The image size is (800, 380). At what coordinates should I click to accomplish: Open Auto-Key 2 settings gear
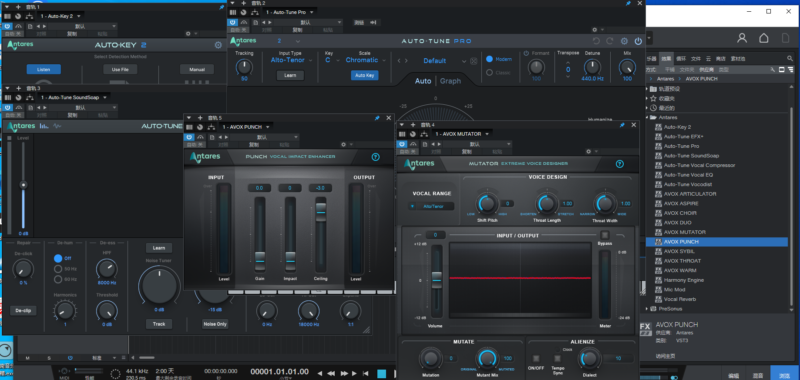tap(218, 45)
